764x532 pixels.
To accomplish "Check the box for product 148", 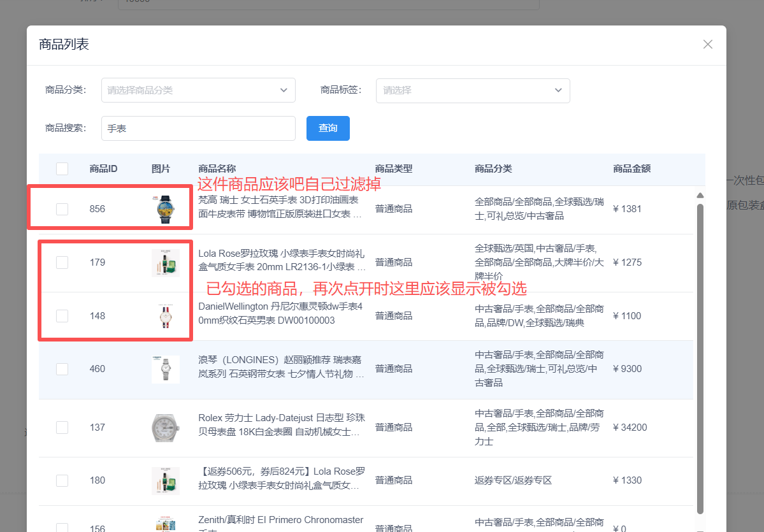I will click(62, 315).
